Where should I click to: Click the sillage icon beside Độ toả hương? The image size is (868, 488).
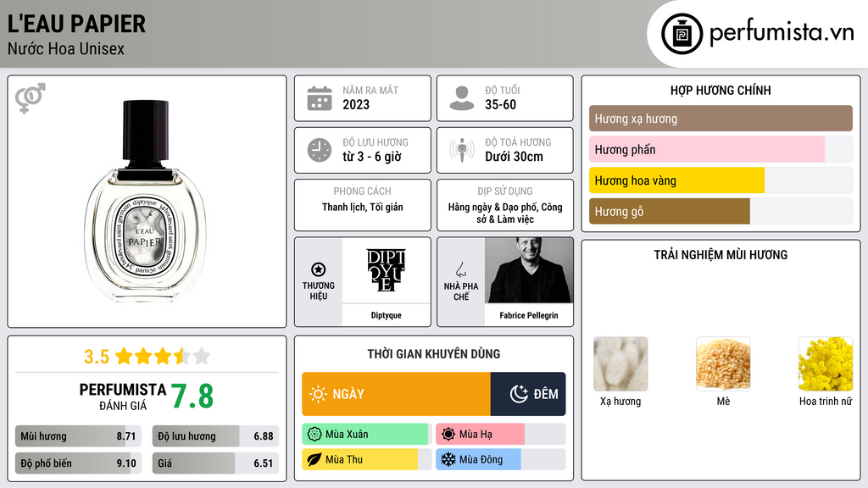462,150
